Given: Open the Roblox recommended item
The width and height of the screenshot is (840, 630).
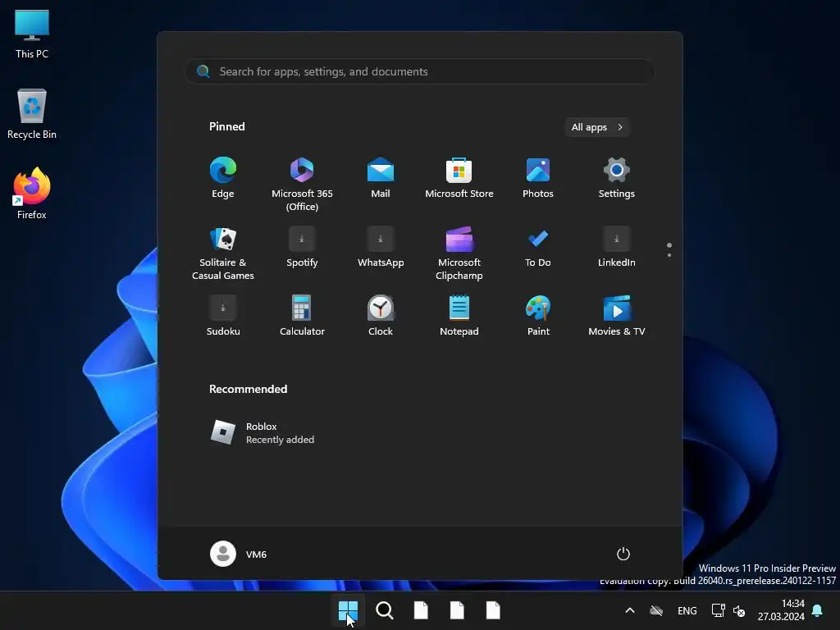Looking at the screenshot, I should (262, 432).
